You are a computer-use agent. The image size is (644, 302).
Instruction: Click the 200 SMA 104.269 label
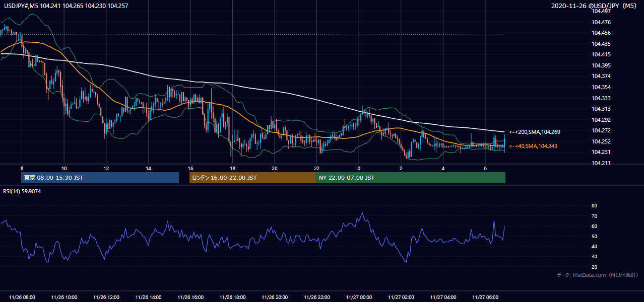[535, 132]
